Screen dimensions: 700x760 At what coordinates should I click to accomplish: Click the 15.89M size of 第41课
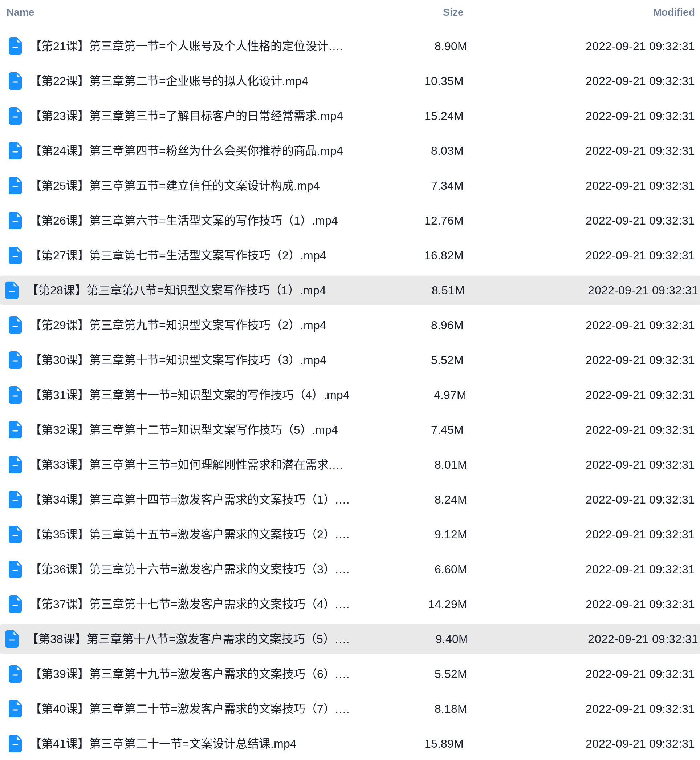tap(444, 744)
